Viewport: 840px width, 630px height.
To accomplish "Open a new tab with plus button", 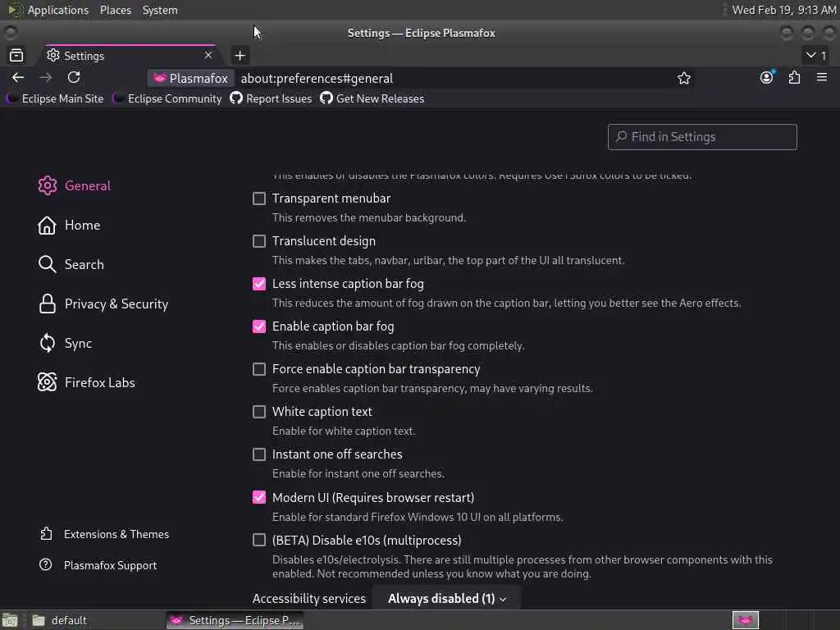I will [240, 55].
